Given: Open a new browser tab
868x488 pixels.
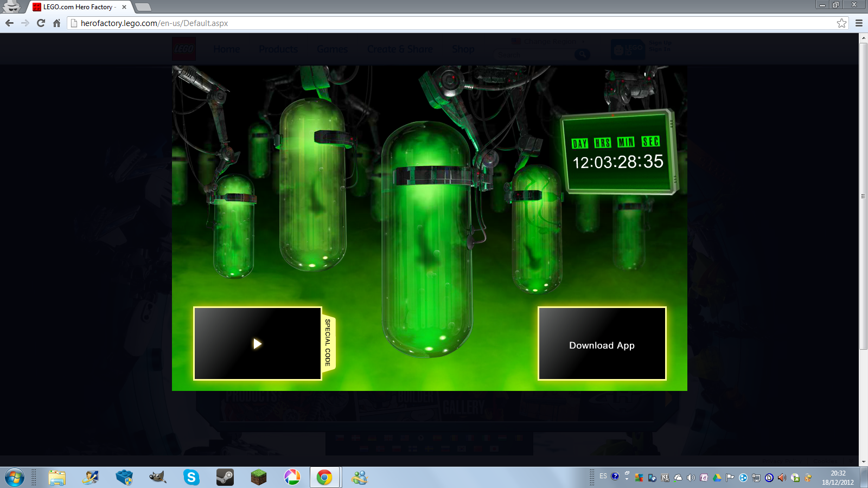Looking at the screenshot, I should click(x=143, y=7).
